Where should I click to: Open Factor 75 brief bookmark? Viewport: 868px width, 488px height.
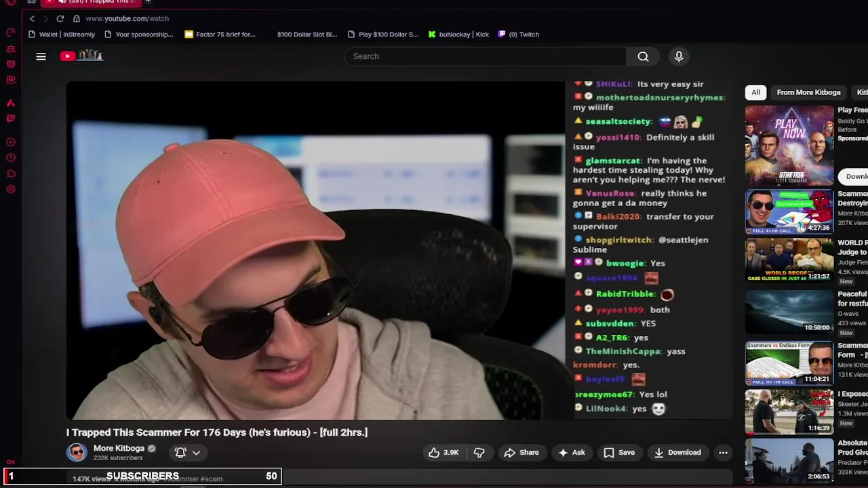tap(220, 35)
